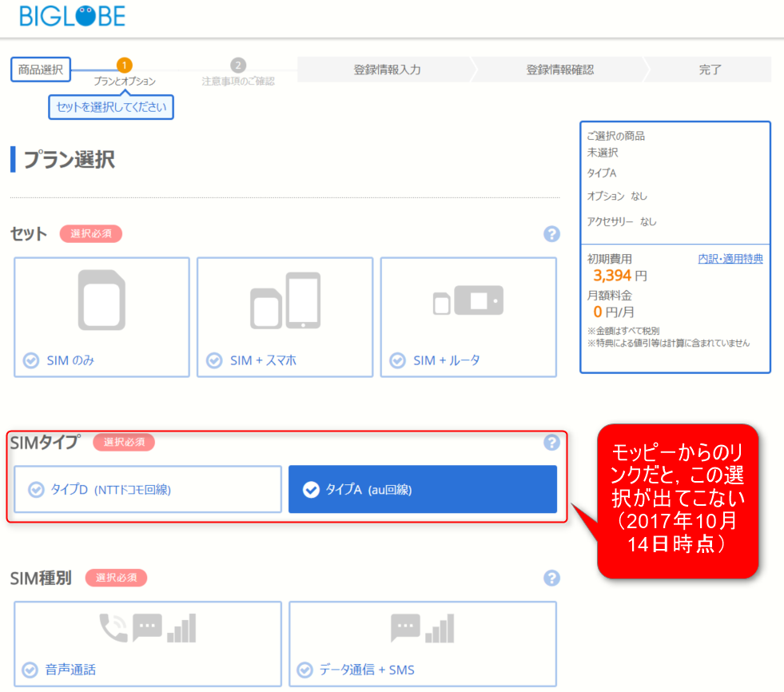Select the SIM + スマホ set option
Viewport: 784px width, 692px height.
(x=285, y=317)
